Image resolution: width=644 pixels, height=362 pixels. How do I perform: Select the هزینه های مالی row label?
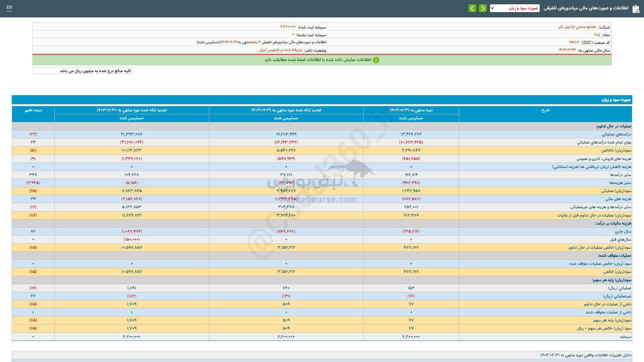(x=619, y=199)
